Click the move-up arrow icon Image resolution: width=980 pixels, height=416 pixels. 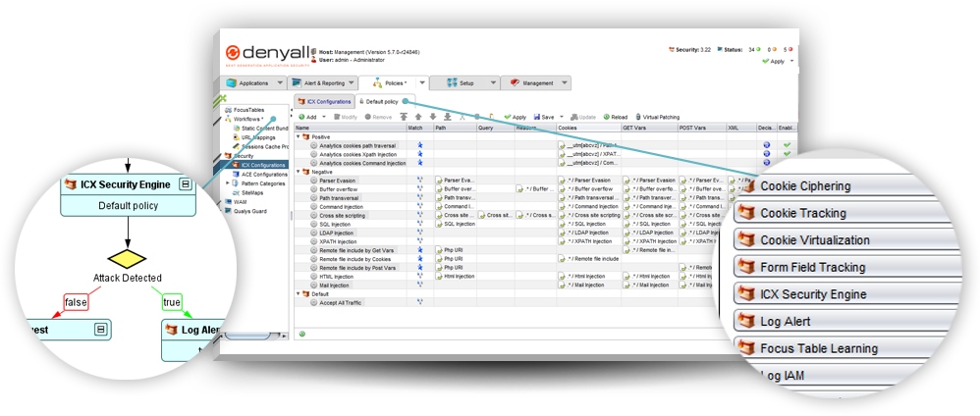[x=418, y=117]
